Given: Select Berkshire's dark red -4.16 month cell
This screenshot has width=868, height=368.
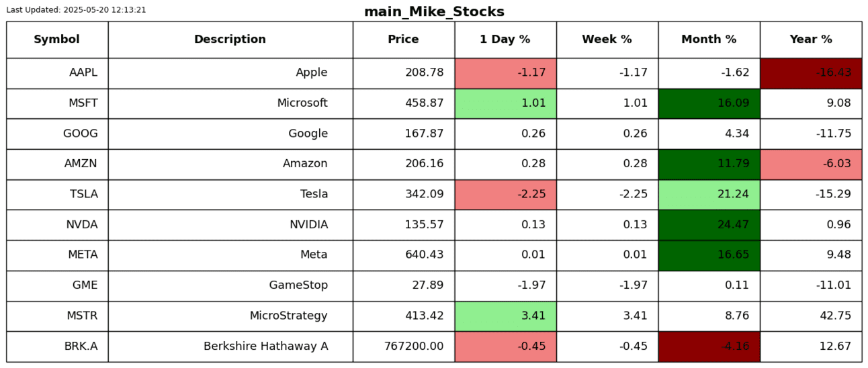Looking at the screenshot, I should coord(709,347).
